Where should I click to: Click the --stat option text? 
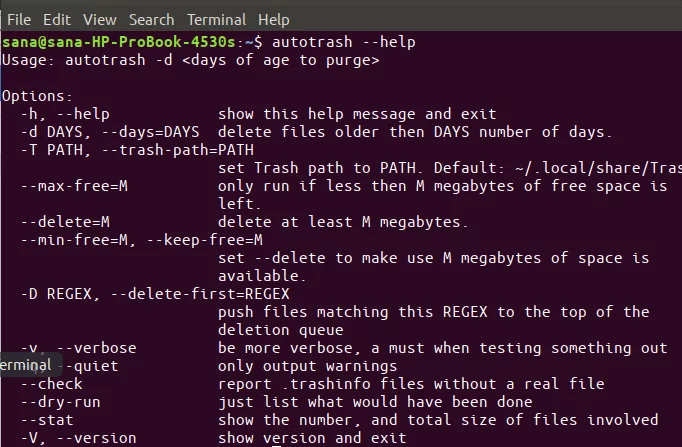47,420
